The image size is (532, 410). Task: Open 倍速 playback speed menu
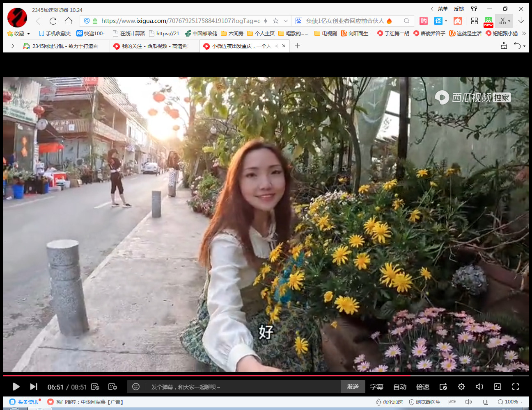coord(422,387)
